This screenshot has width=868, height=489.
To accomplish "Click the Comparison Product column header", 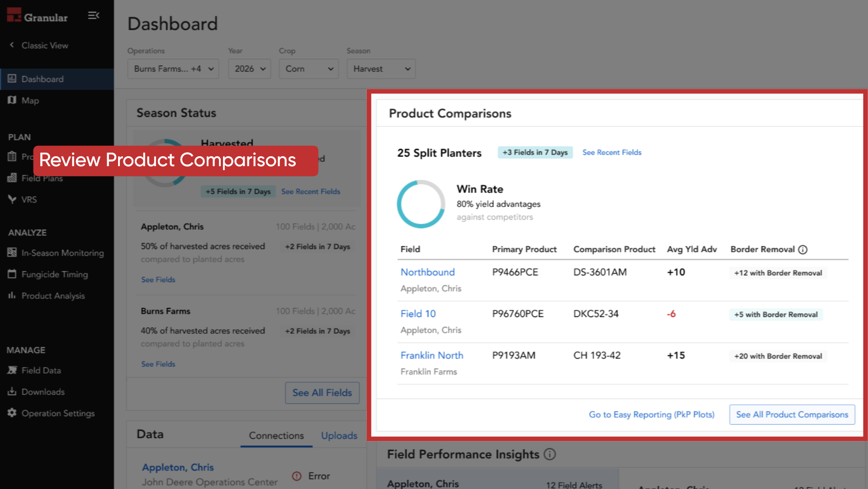I will 614,249.
